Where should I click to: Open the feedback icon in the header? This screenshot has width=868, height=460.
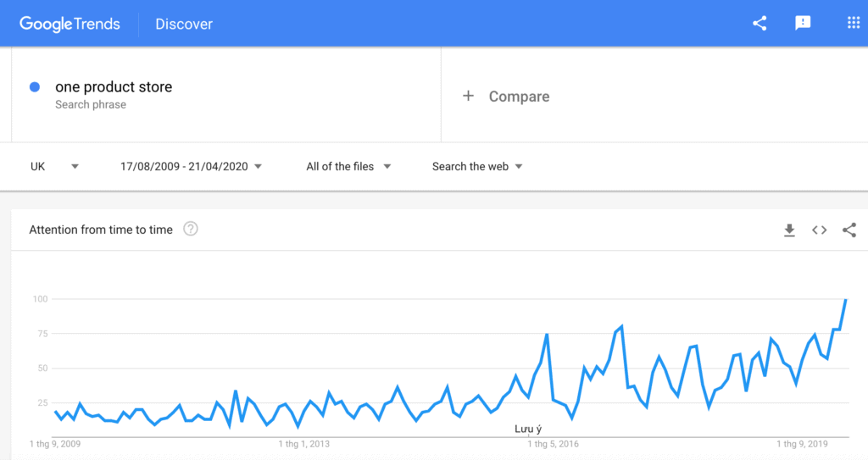(803, 23)
